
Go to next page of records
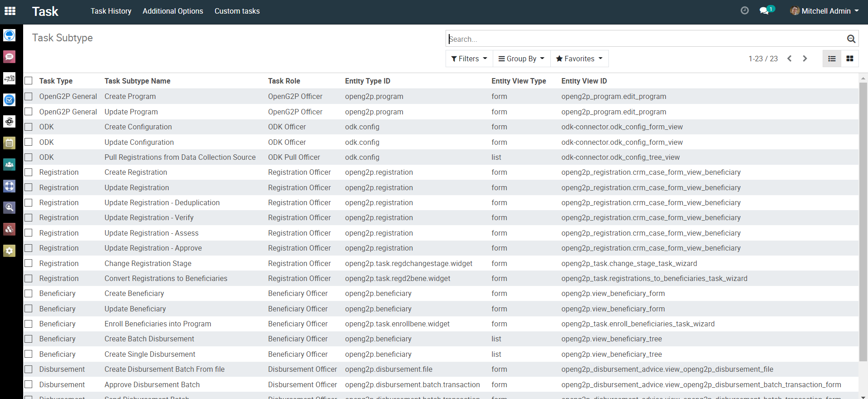pos(805,59)
